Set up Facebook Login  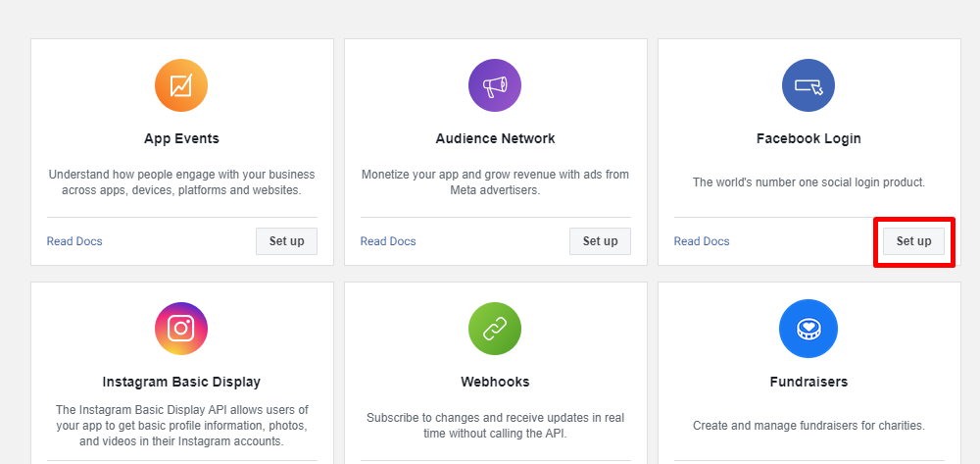tap(913, 241)
